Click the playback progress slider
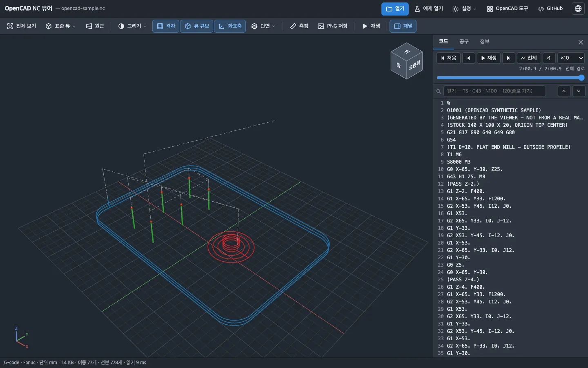The width and height of the screenshot is (588, 368). (x=510, y=78)
